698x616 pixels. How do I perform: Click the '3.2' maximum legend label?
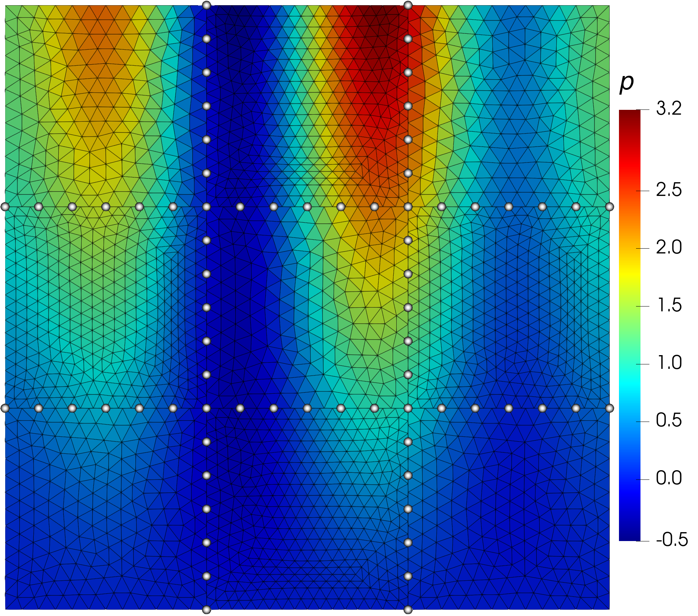(669, 108)
